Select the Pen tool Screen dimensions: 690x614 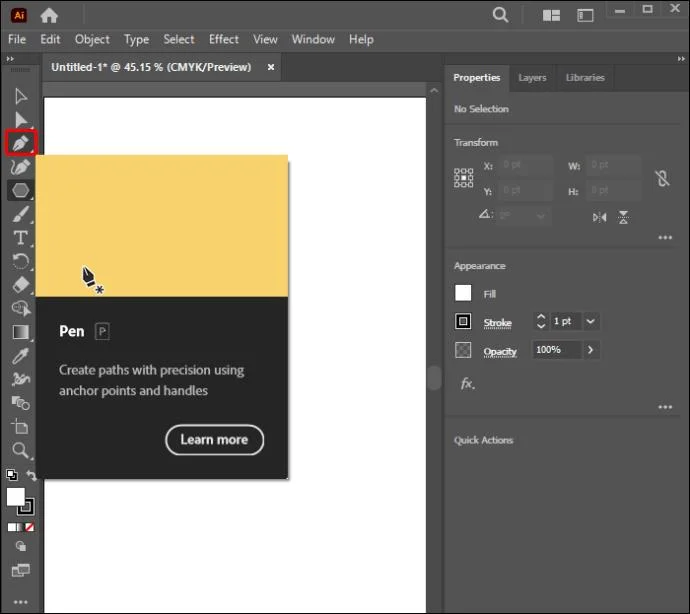(21, 143)
